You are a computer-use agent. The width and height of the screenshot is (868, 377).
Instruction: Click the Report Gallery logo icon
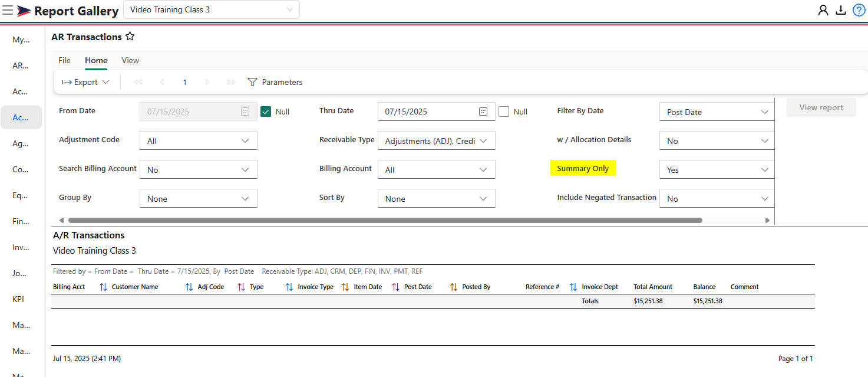click(x=24, y=10)
